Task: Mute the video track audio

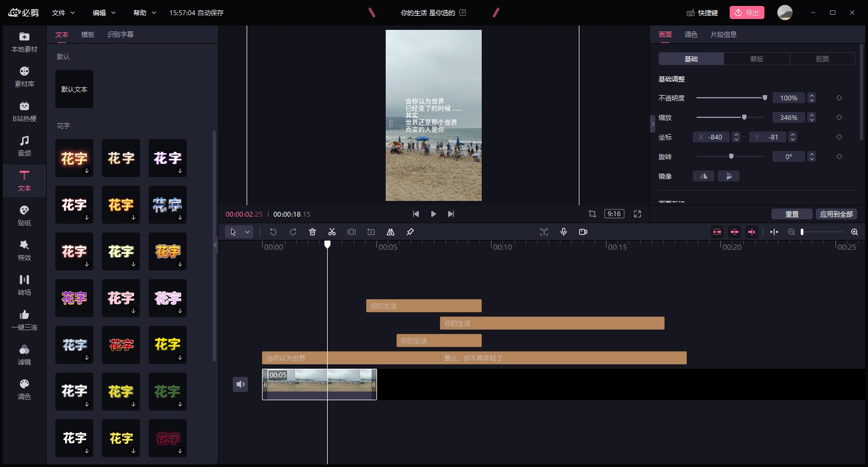Action: coord(240,384)
